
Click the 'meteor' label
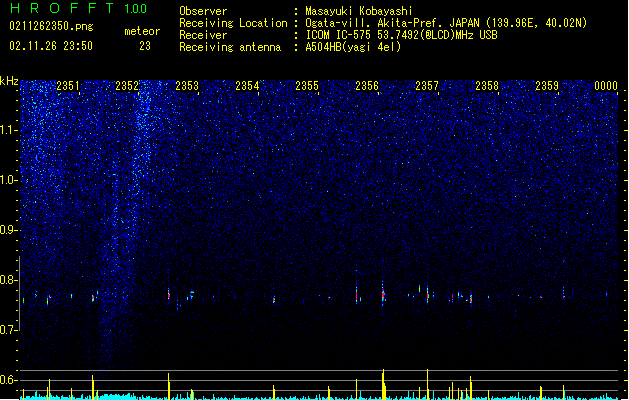coord(142,31)
